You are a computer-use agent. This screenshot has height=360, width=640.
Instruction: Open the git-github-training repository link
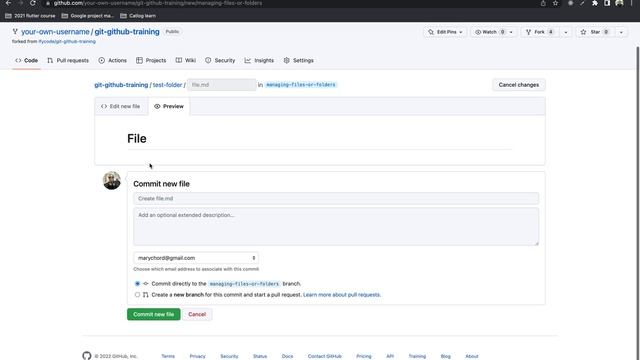127,32
